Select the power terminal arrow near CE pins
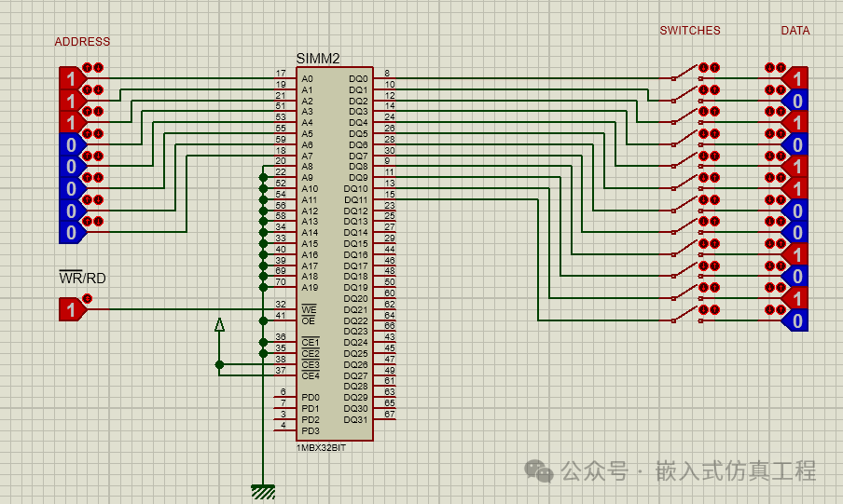Viewport: 843px width, 504px height. tap(219, 325)
